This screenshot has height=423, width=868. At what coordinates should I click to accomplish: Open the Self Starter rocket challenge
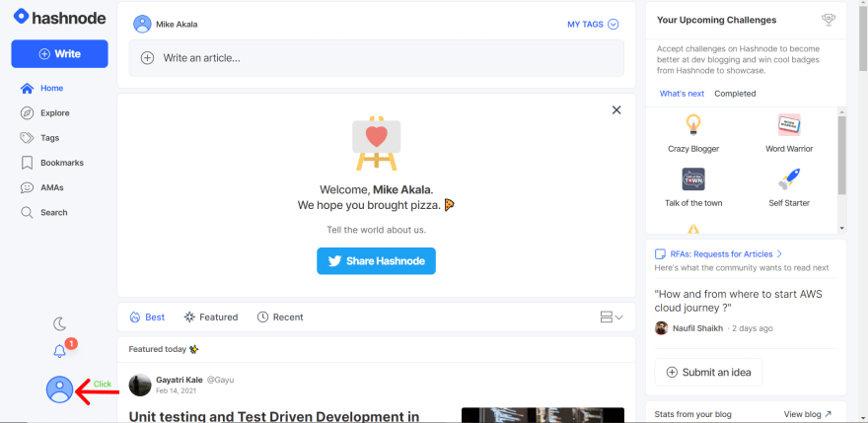(789, 187)
